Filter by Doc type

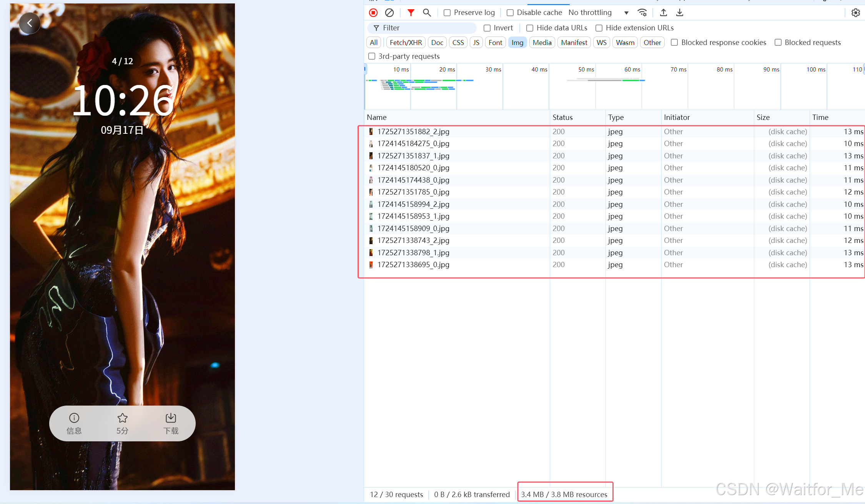click(x=437, y=42)
